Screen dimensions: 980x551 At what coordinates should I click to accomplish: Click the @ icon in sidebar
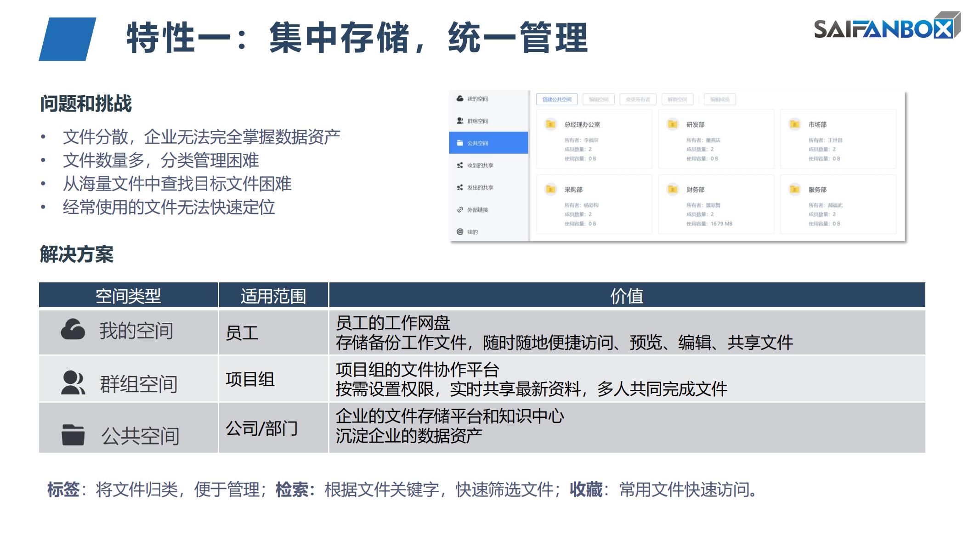click(x=460, y=232)
